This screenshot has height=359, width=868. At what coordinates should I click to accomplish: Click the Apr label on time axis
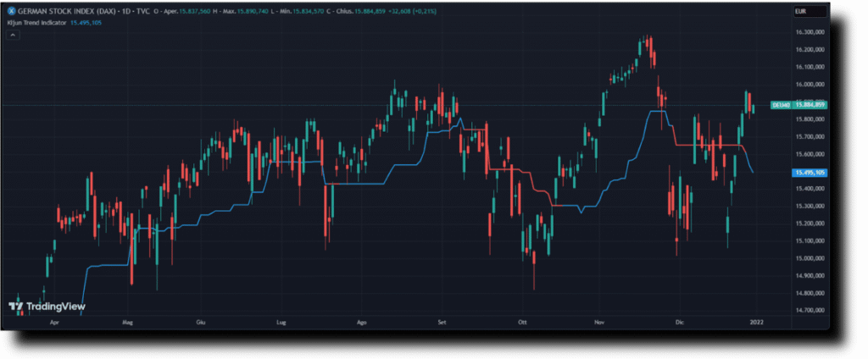pyautogui.click(x=54, y=323)
